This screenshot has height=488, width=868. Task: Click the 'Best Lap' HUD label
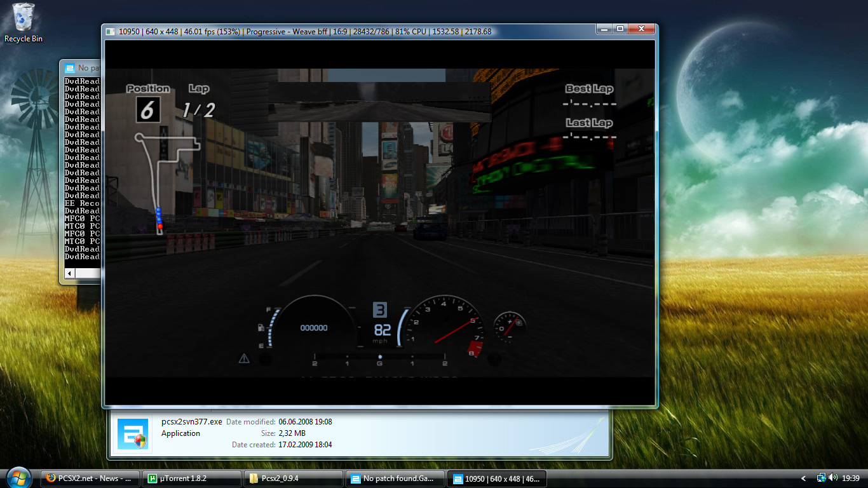[x=589, y=89]
